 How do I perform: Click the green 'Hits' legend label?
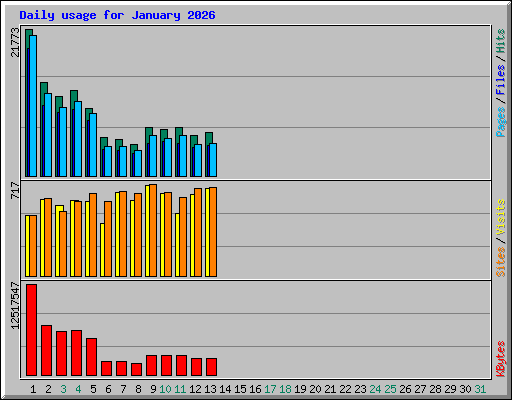(501, 41)
